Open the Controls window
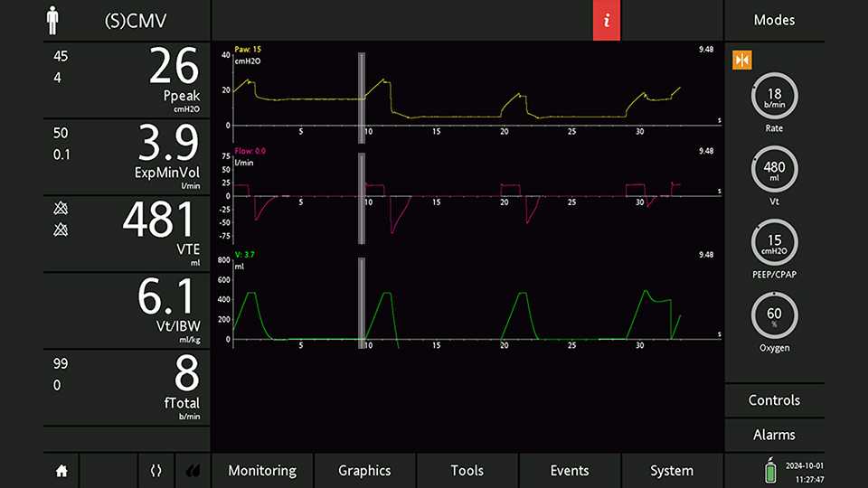The width and height of the screenshot is (868, 488). pos(774,400)
